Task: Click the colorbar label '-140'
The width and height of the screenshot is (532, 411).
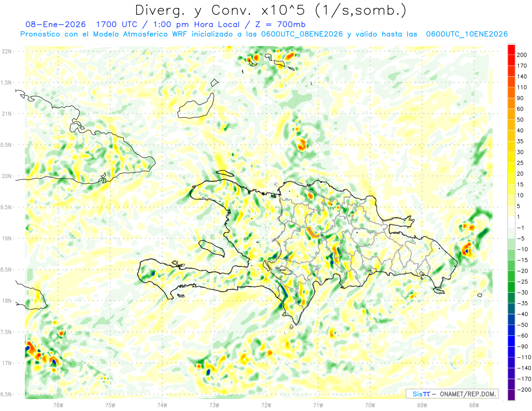Action: [x=524, y=368]
